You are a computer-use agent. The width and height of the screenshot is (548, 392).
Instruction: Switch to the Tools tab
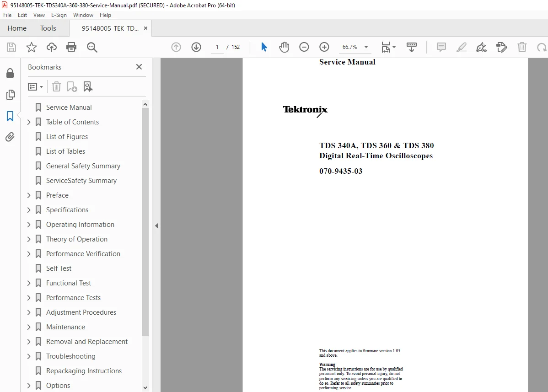click(48, 28)
